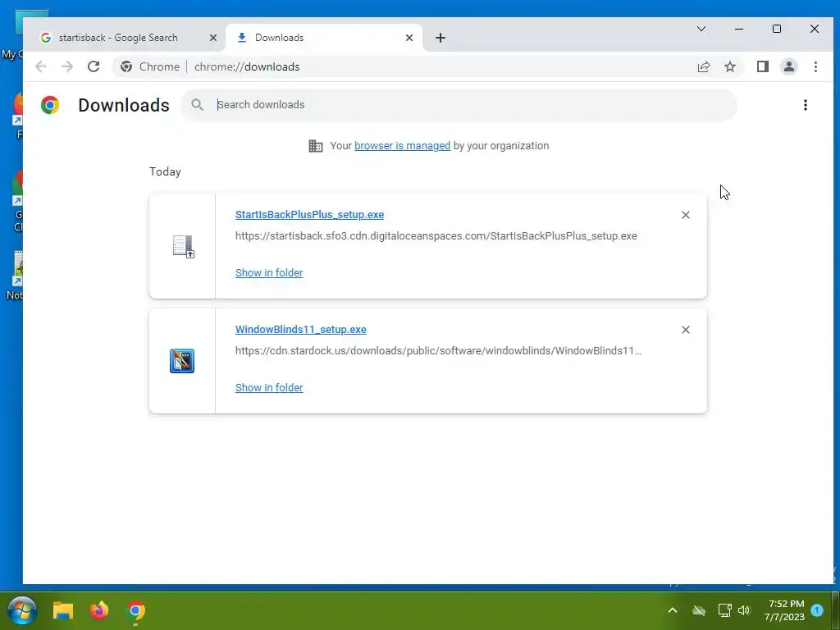Open the Windows Start orb
The width and height of the screenshot is (840, 630).
click(22, 610)
